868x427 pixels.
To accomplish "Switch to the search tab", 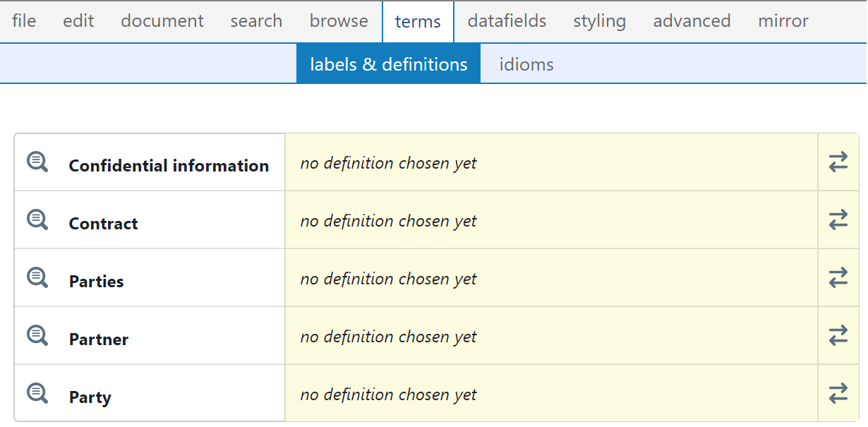I will (x=256, y=21).
